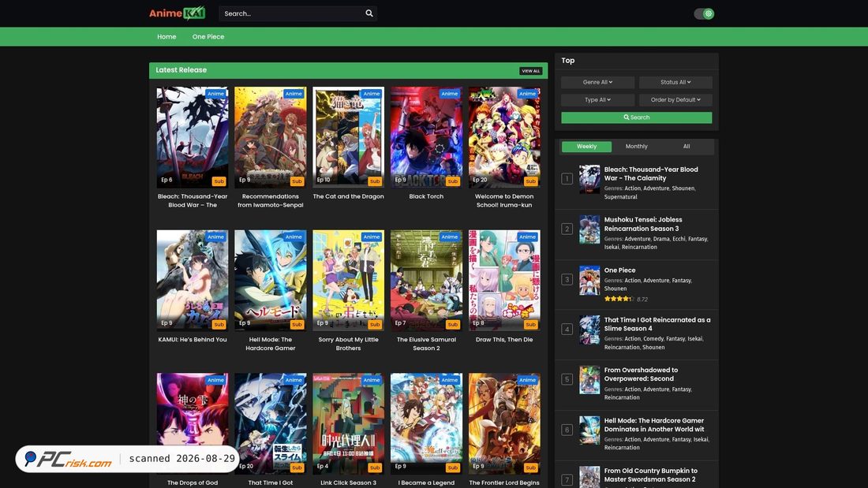Open That Time I Got Reincarnated Season 4

pyautogui.click(x=657, y=324)
